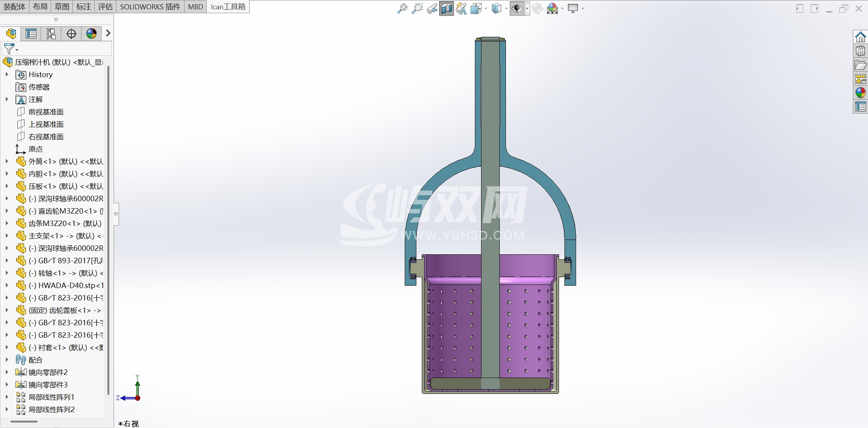The image size is (868, 428).
Task: Click feature tree vertical scrollbar
Action: click(108, 231)
